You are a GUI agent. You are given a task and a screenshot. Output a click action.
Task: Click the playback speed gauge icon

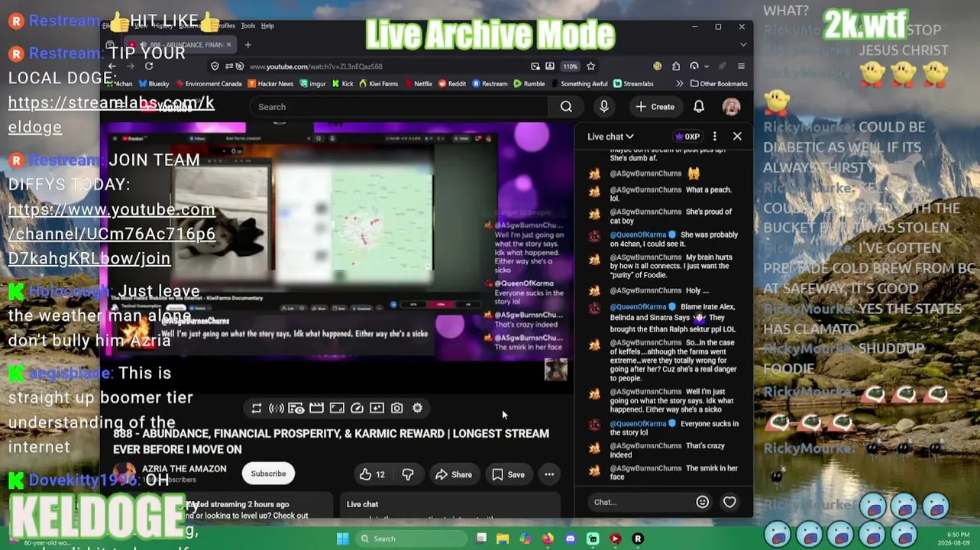click(x=357, y=409)
